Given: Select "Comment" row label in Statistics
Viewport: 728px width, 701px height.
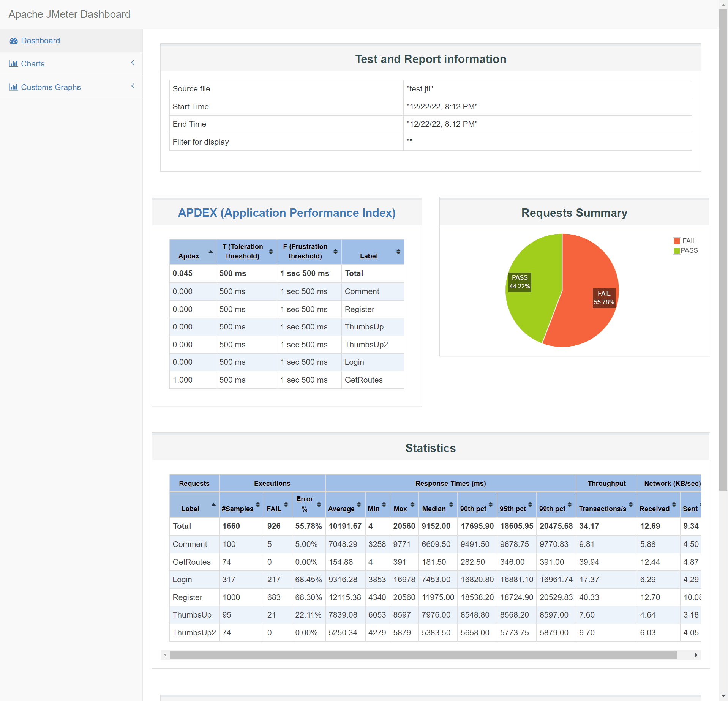Looking at the screenshot, I should click(x=190, y=544).
